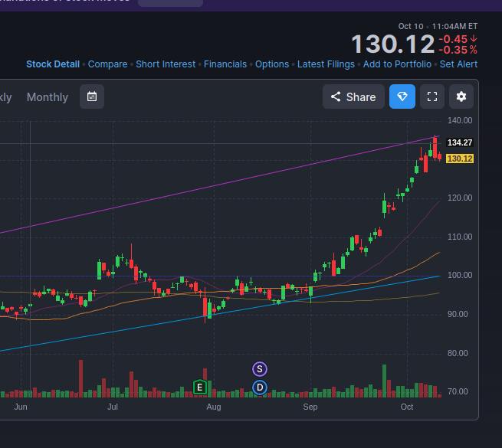
Task: Toggle fullscreen chart view
Action: (432, 96)
